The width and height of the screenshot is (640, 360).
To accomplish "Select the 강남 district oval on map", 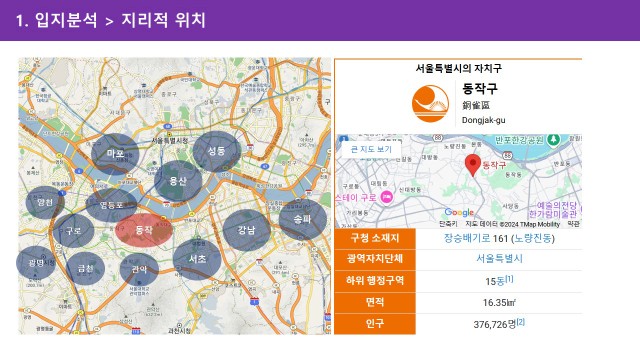I will tap(247, 230).
